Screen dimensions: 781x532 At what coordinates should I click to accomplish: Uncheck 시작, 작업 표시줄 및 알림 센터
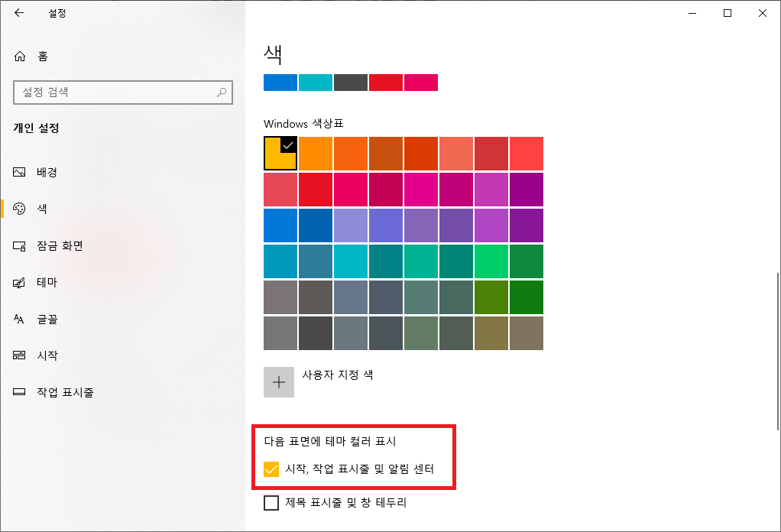point(271,469)
